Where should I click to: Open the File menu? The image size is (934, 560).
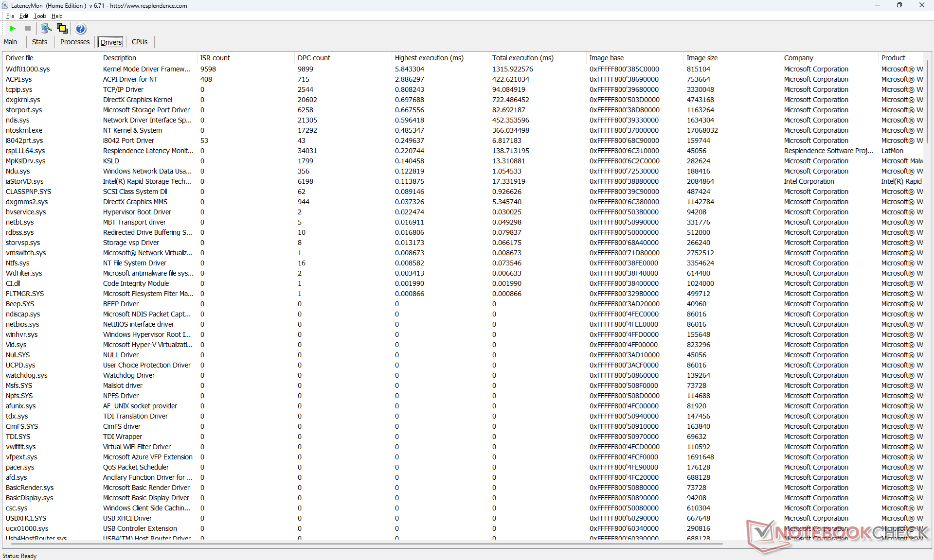[10, 16]
